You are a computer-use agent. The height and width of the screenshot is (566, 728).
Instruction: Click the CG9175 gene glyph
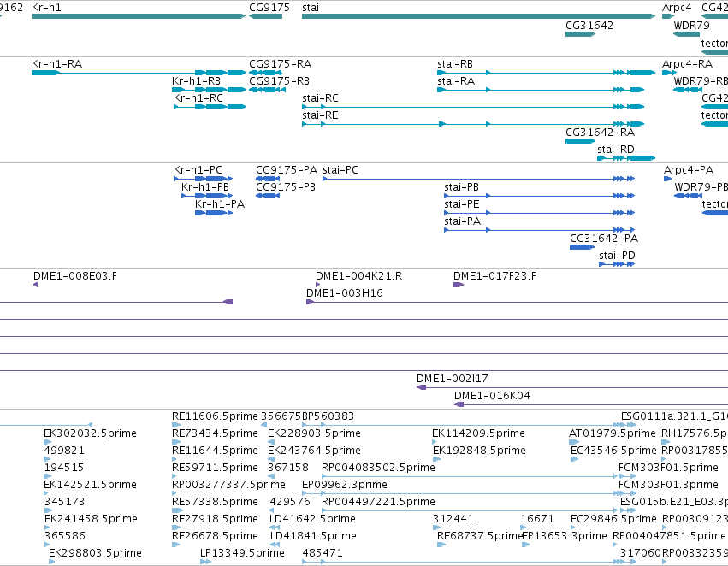click(265, 16)
